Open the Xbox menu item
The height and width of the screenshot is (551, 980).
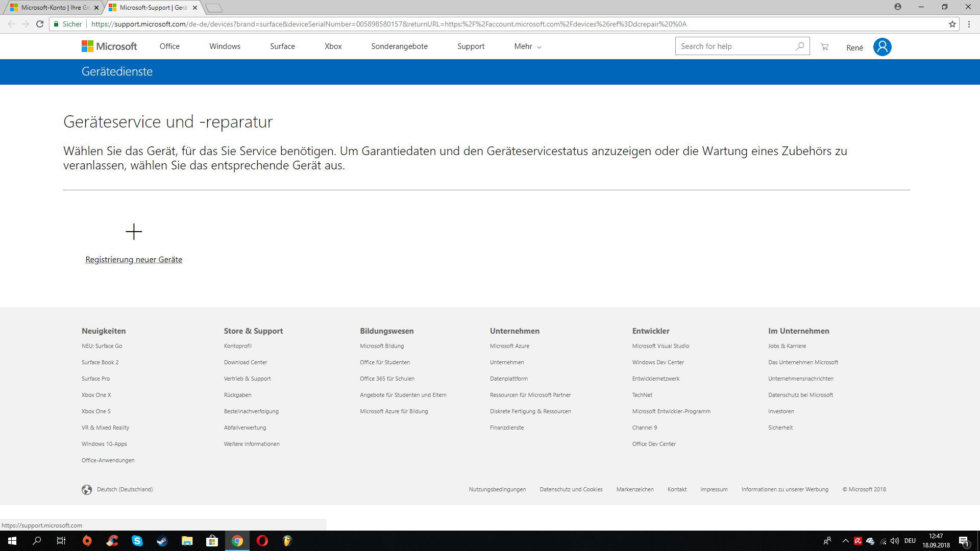[333, 46]
